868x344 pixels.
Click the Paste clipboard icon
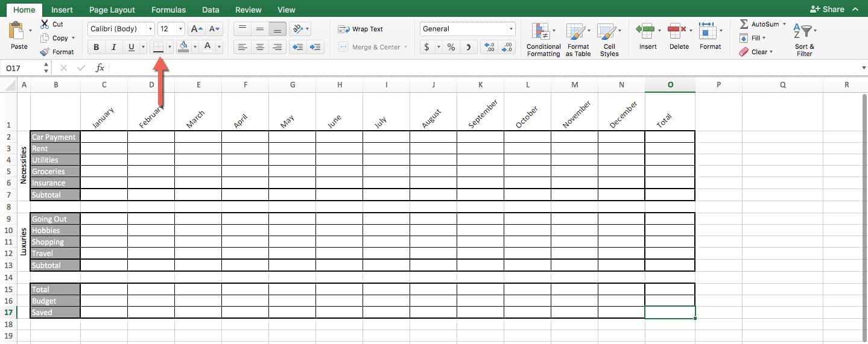pos(18,31)
